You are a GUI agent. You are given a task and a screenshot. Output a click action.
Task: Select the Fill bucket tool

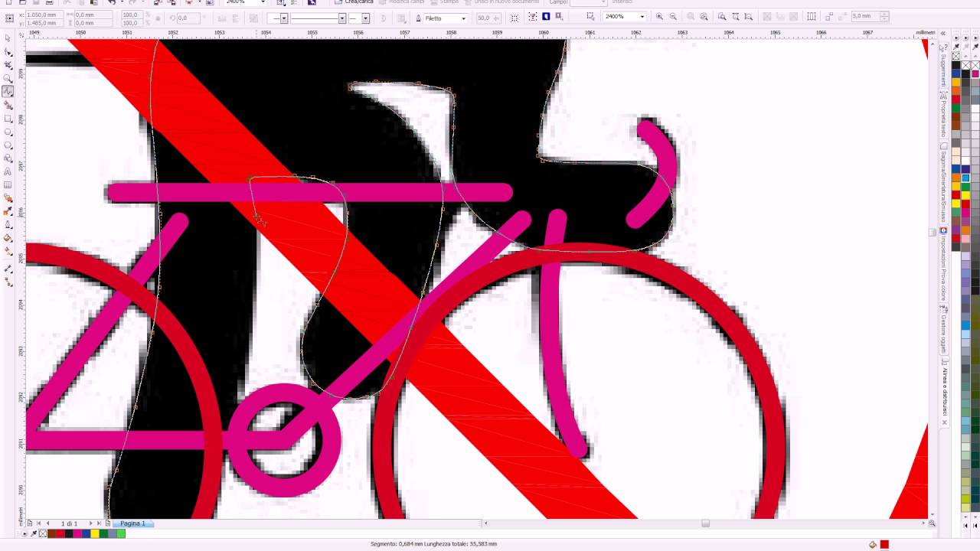pyautogui.click(x=8, y=237)
